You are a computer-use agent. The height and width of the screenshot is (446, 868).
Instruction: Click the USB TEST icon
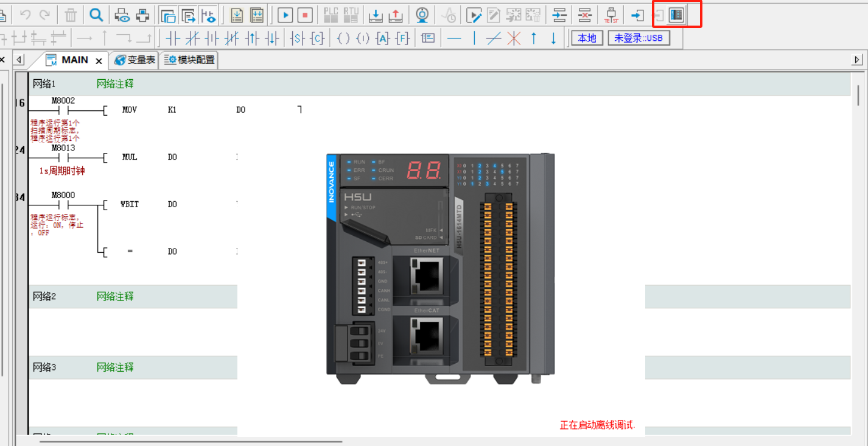[612, 15]
